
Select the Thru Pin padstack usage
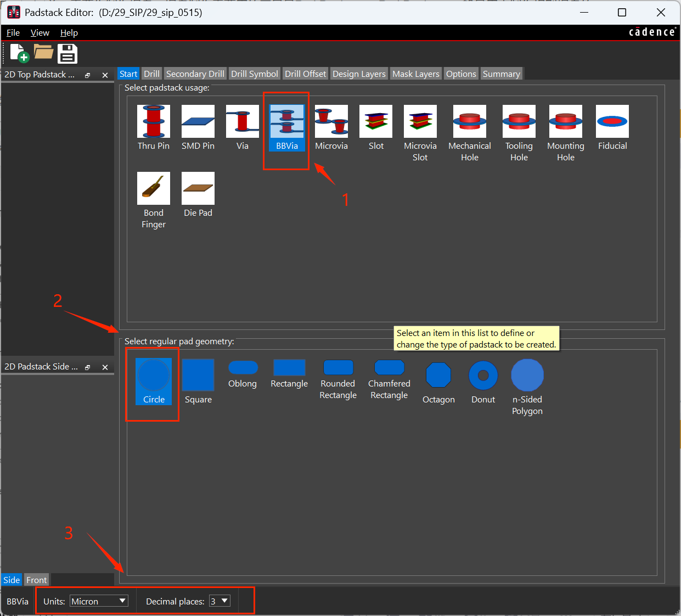(154, 128)
